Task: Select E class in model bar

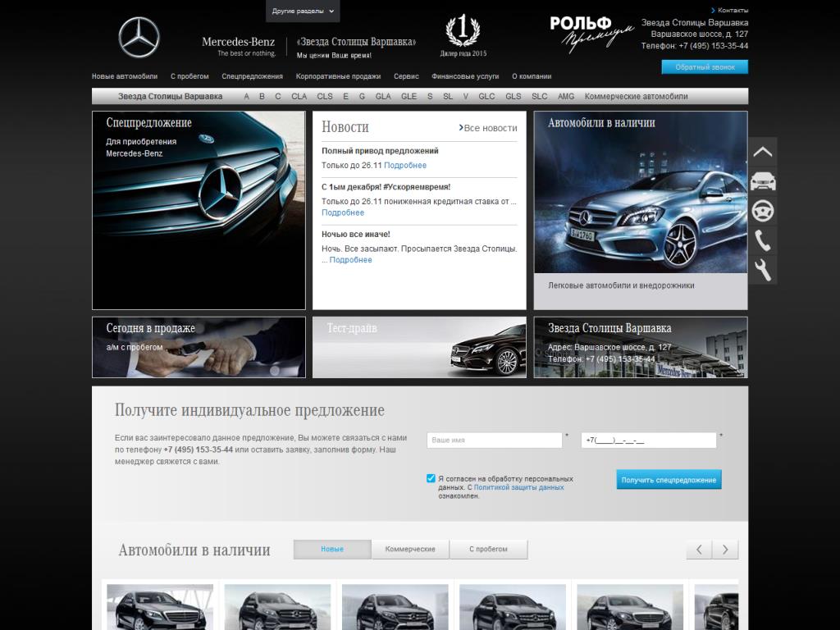Action: 345,97
